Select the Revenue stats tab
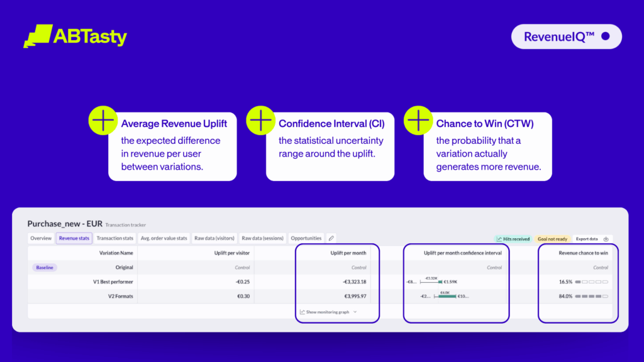The width and height of the screenshot is (644, 362). tap(74, 238)
